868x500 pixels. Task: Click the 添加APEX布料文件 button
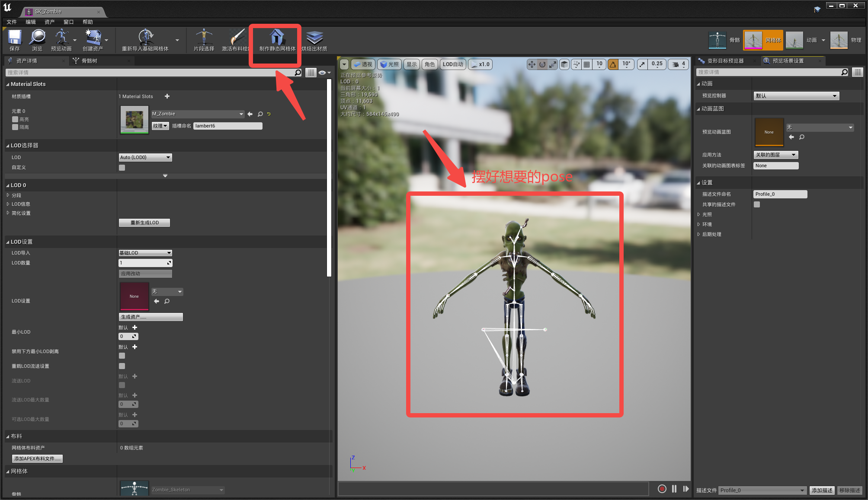coord(37,458)
